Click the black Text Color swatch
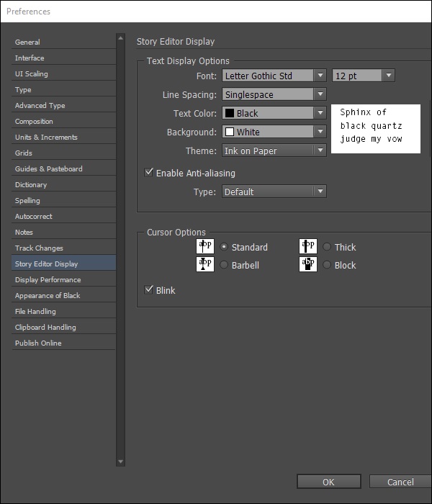Image resolution: width=432 pixels, height=504 pixels. coord(229,113)
